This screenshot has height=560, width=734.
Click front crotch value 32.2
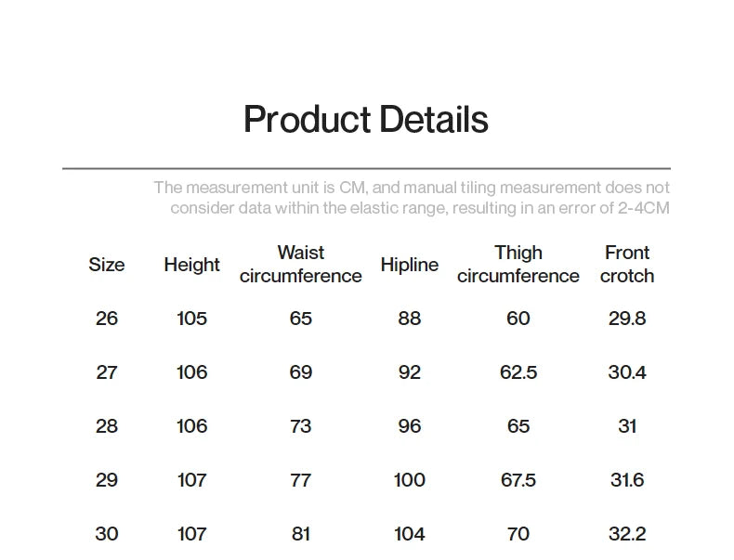pyautogui.click(x=627, y=534)
